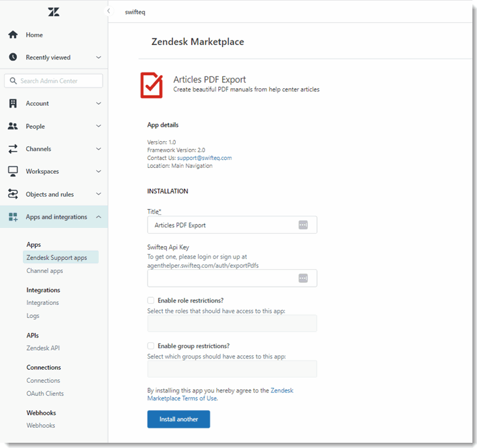The width and height of the screenshot is (477, 448).
Task: Expand the Recently viewed chevron
Action: click(x=99, y=57)
